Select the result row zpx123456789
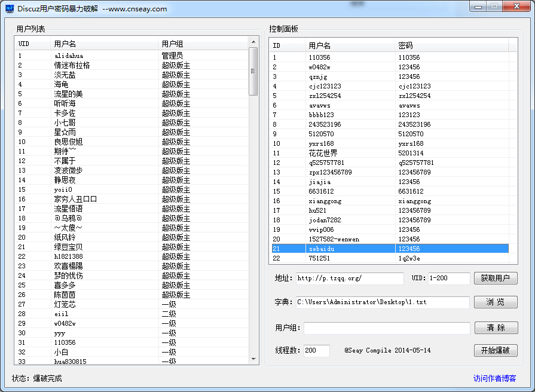 click(x=390, y=172)
